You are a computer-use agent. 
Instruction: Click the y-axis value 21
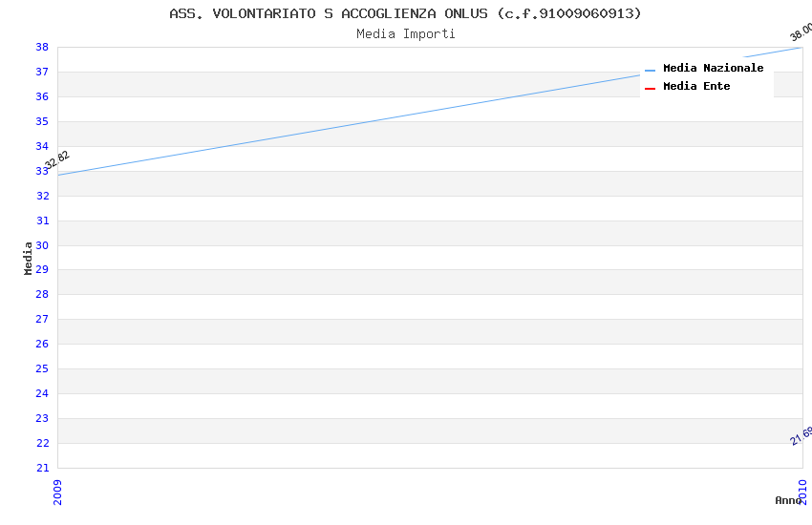[x=42, y=468]
